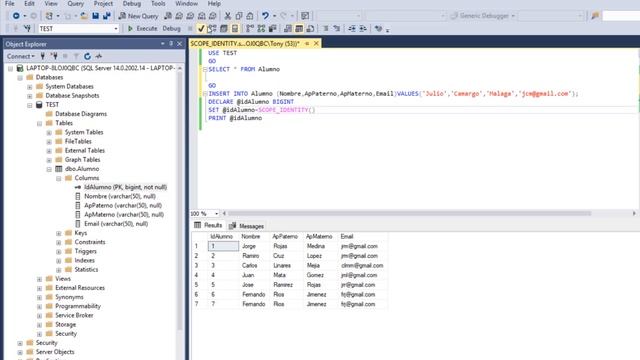Click the Save All toolbar icon
The height and width of the screenshot is (360, 640).
(x=107, y=16)
